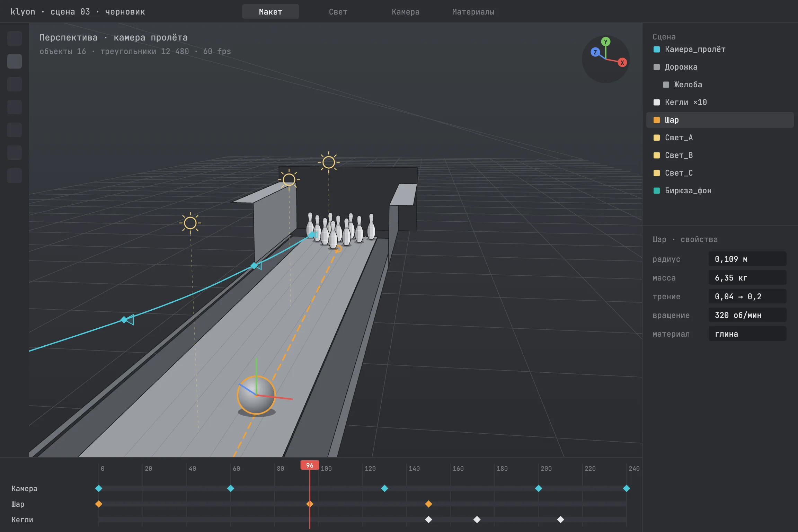
Task: Select Камера_пролёт in the scene list
Action: [x=720, y=49]
